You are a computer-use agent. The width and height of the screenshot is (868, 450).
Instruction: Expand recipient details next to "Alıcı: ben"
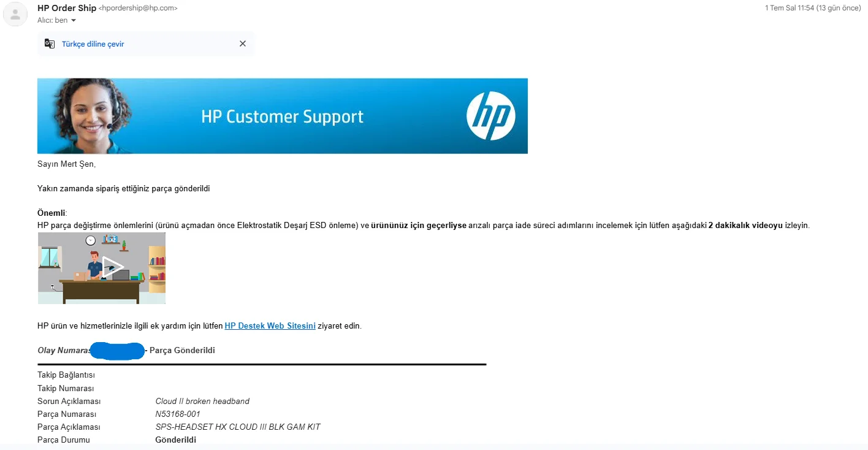point(74,21)
